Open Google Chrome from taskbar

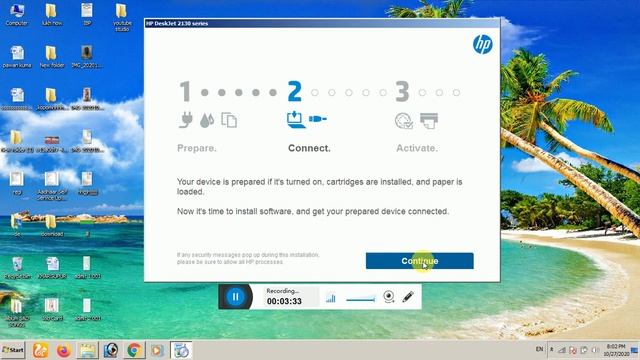(x=134, y=350)
